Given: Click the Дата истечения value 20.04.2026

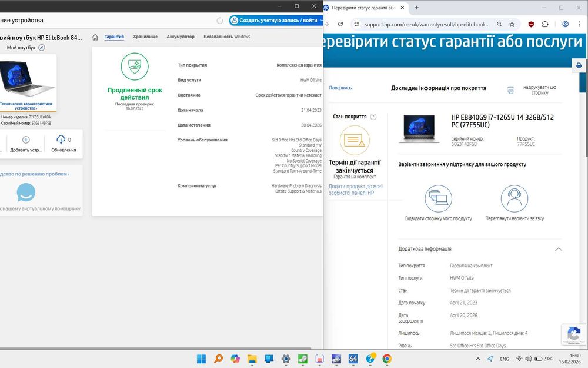Looking at the screenshot, I should point(311,125).
